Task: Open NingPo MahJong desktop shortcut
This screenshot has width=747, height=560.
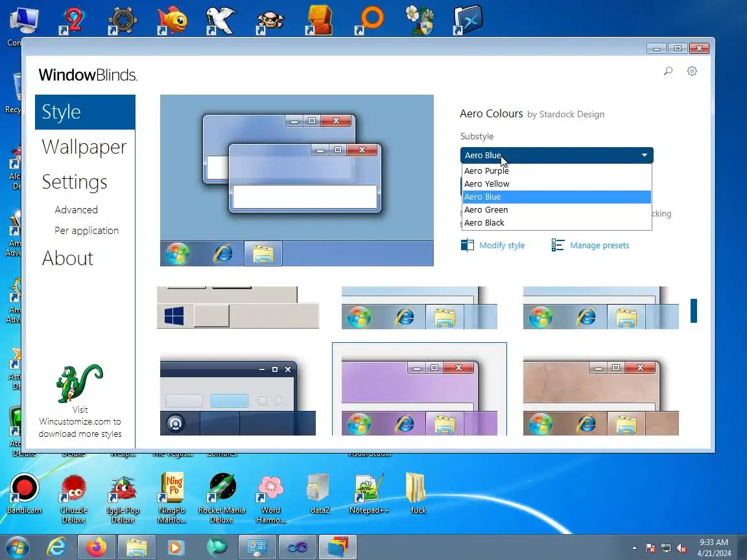Action: coord(172,498)
